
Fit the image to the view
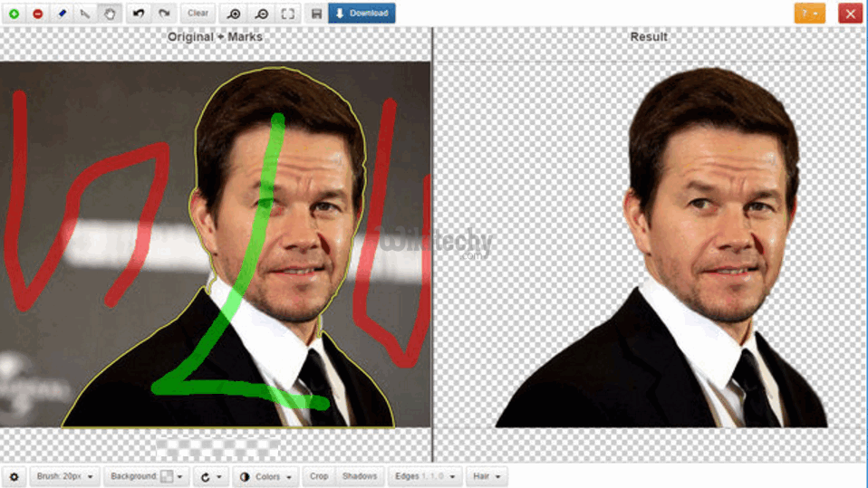(287, 14)
